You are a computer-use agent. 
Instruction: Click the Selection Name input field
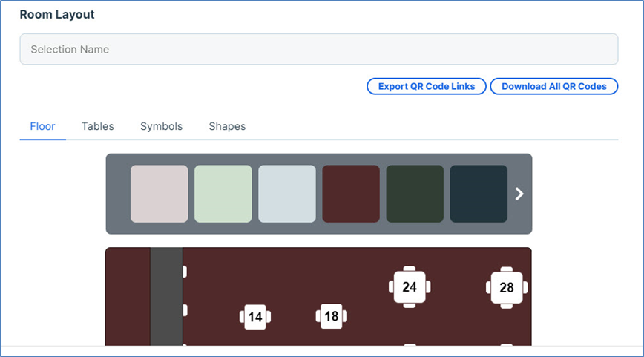[318, 50]
